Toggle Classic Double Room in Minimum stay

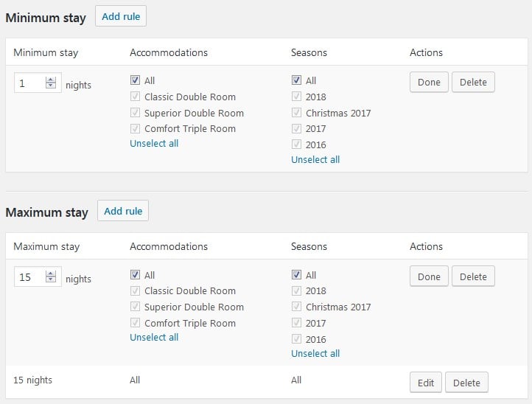coord(135,97)
